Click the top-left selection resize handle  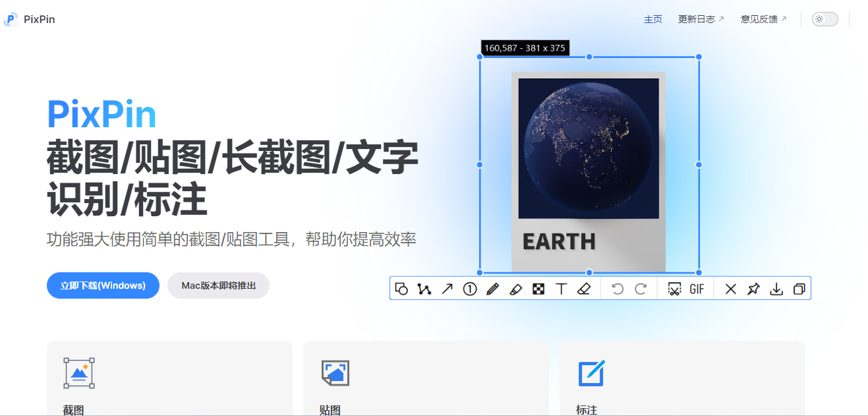pos(480,57)
